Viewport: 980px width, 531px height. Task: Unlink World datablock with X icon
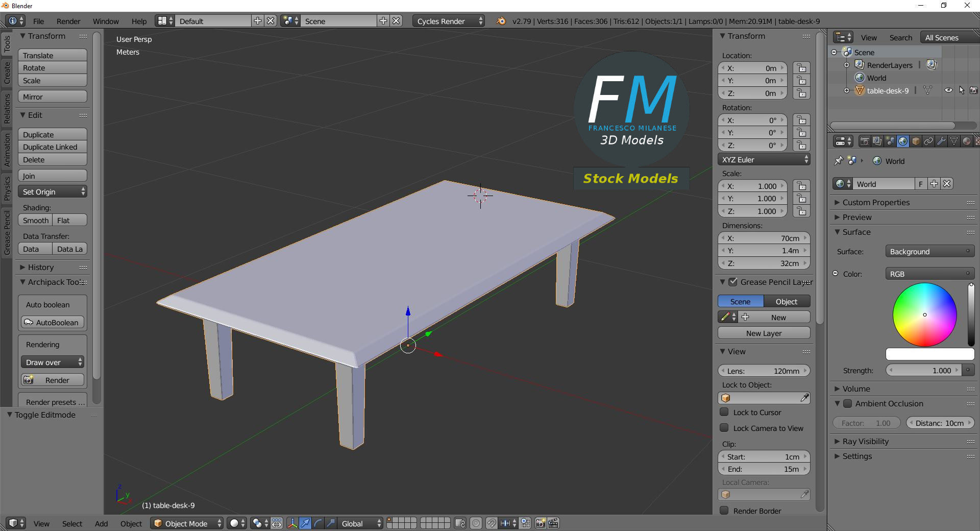point(947,184)
